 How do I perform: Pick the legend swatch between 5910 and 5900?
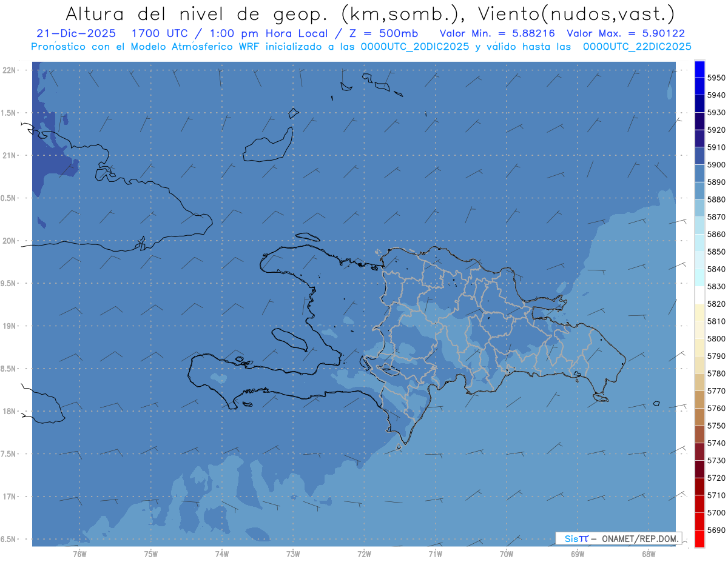click(x=699, y=156)
